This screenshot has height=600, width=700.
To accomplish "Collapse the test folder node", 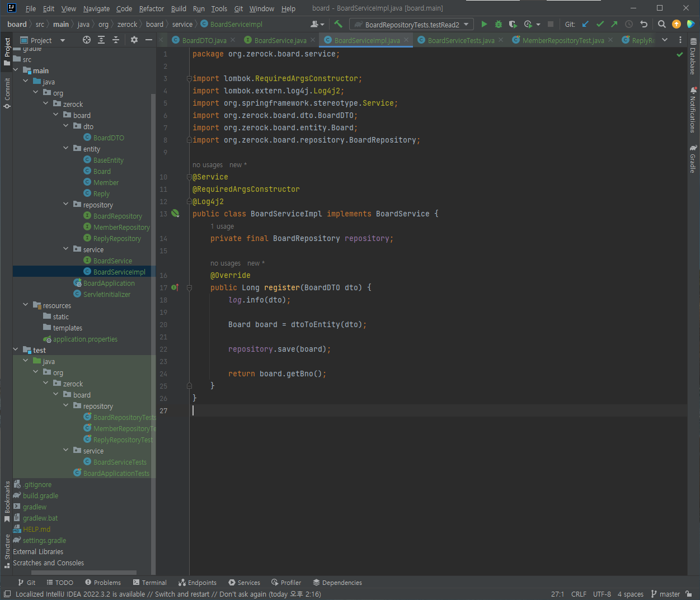I will (16, 350).
